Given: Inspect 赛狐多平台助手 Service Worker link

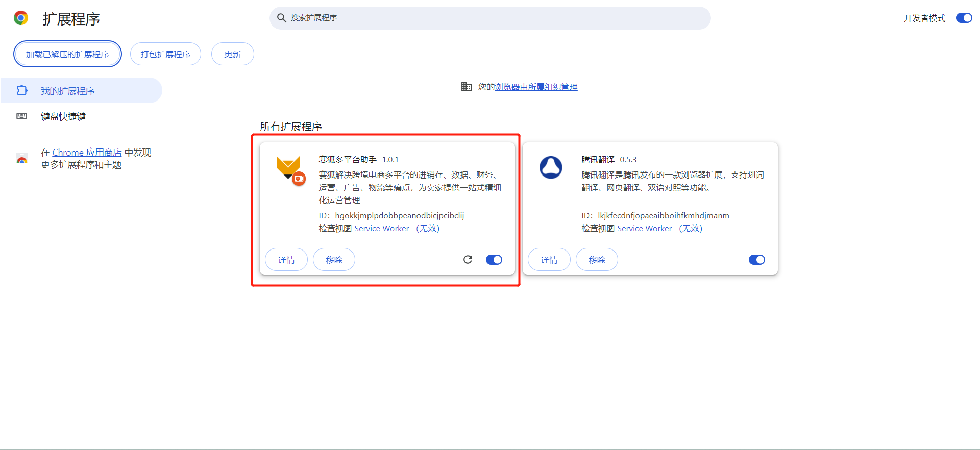Looking at the screenshot, I should [x=399, y=229].
